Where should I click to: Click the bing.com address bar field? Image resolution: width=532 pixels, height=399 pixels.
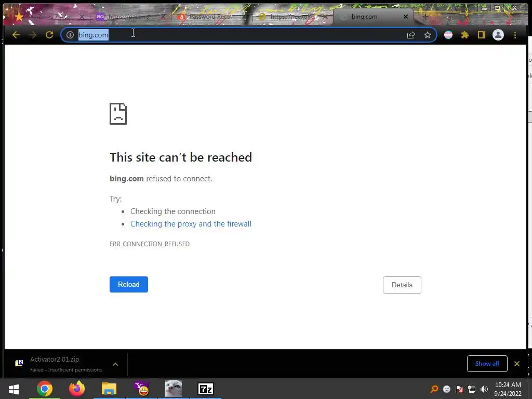point(248,35)
